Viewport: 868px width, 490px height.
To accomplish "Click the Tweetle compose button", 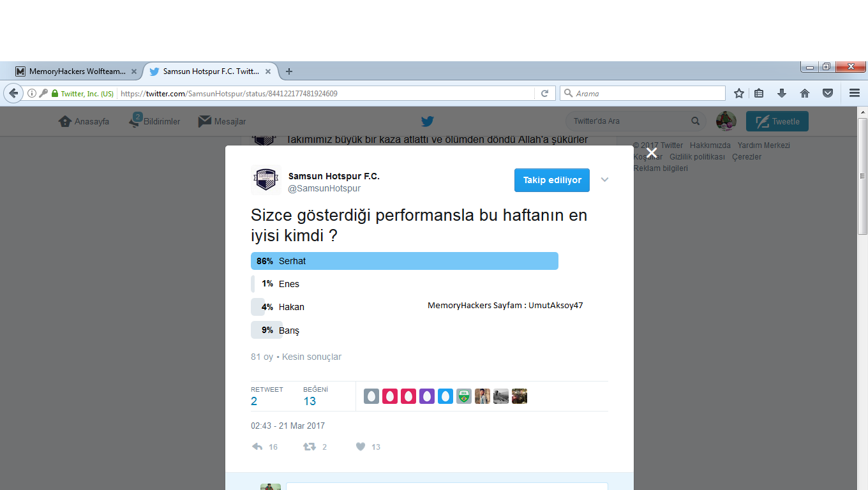I will [x=777, y=121].
